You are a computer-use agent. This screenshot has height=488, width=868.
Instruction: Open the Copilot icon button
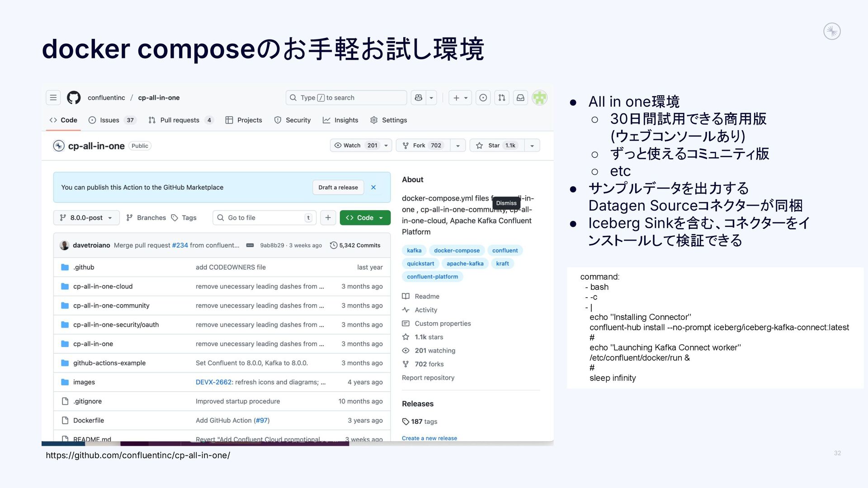pos(419,98)
